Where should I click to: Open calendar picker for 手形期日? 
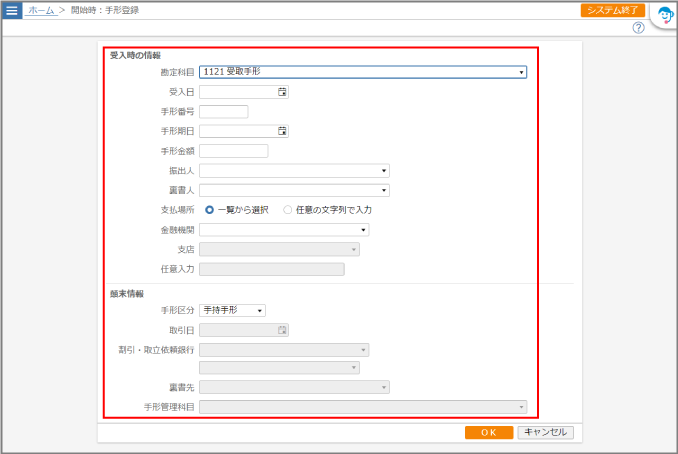[282, 131]
